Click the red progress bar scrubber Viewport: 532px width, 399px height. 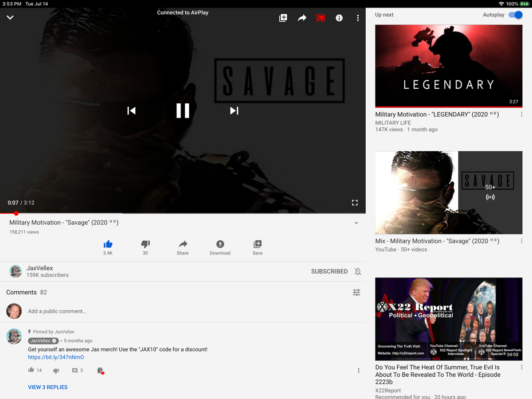coord(16,213)
